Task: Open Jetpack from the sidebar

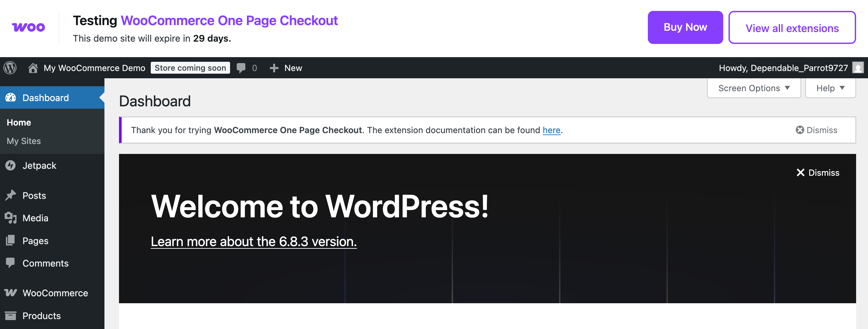Action: coord(39,165)
